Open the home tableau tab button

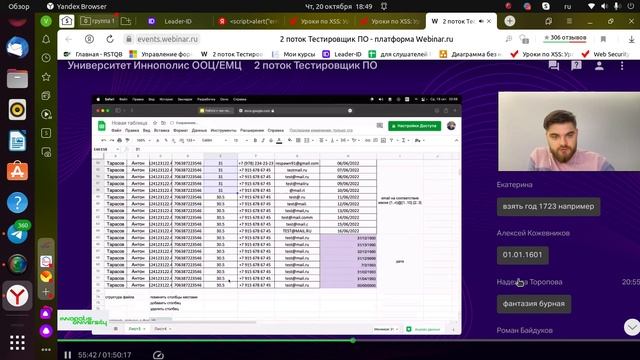tap(67, 21)
